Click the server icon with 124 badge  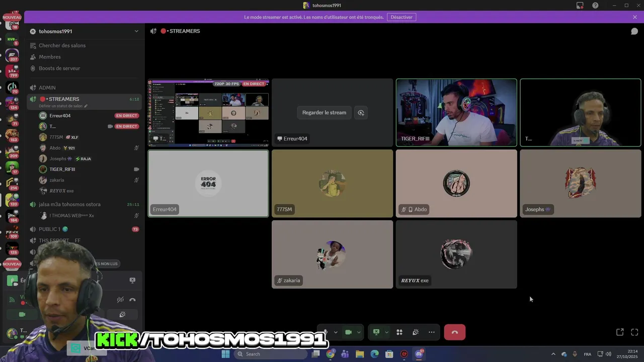(12, 103)
